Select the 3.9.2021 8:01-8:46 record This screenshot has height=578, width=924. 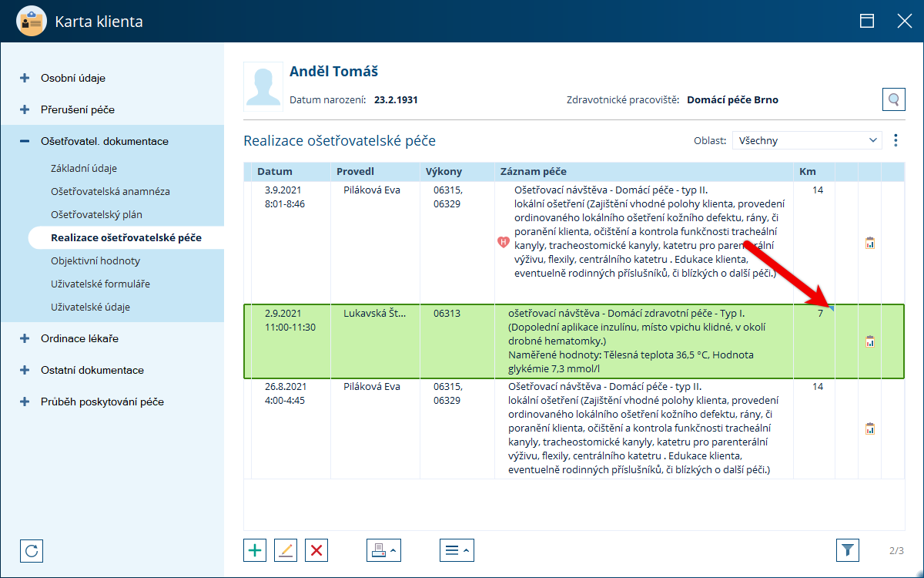coord(574,242)
